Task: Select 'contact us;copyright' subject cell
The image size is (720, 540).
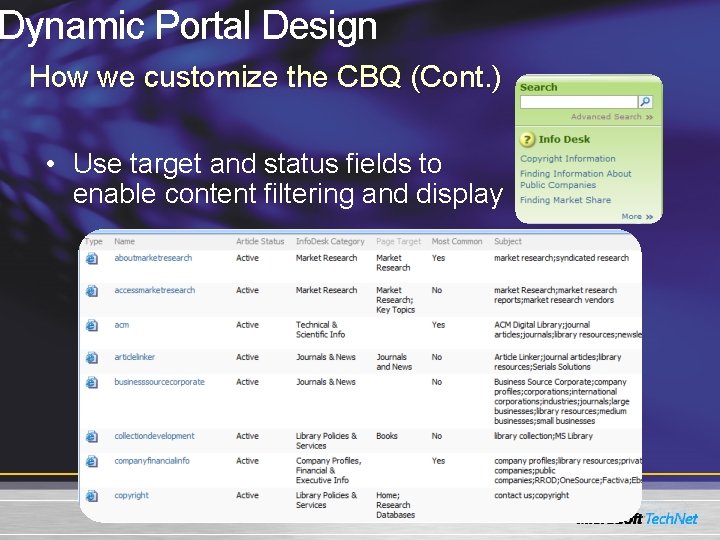Action: 531,495
